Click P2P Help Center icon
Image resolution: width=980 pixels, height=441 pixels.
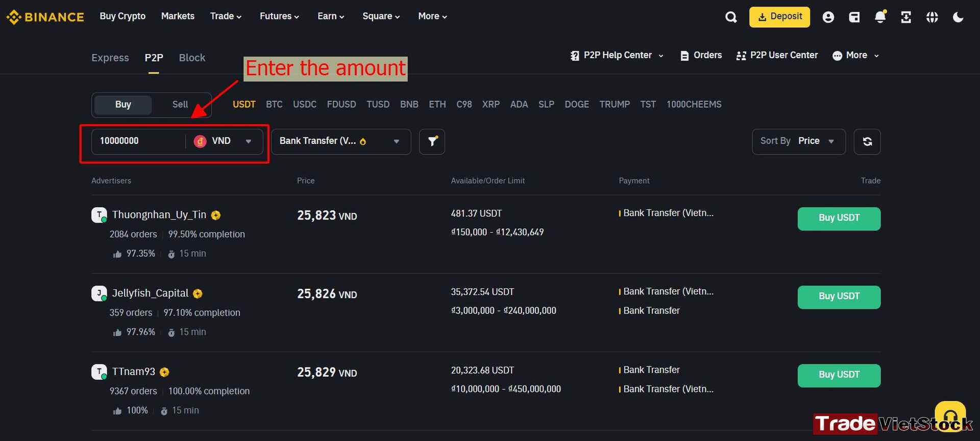click(575, 56)
